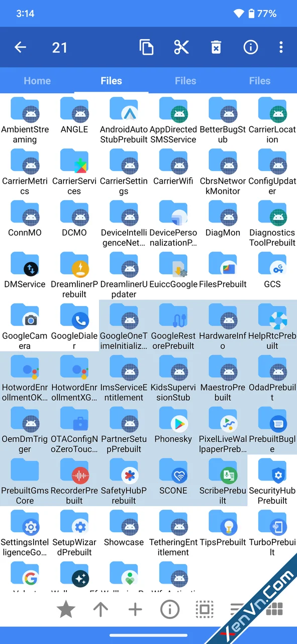The height and width of the screenshot is (644, 297).
Task: Delete the selected items via the trash icon
Action: pyautogui.click(x=216, y=47)
